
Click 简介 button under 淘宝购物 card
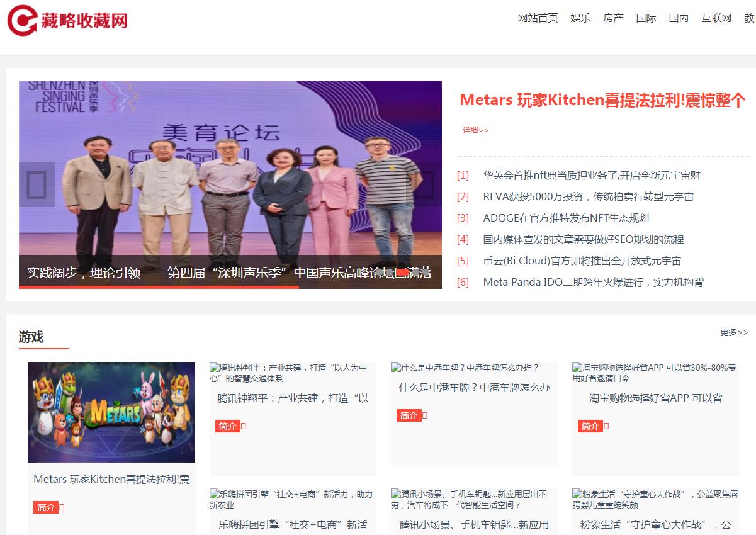pos(590,426)
